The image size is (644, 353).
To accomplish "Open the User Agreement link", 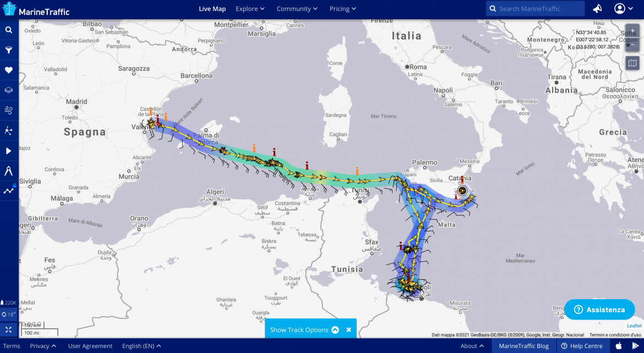I will (90, 346).
